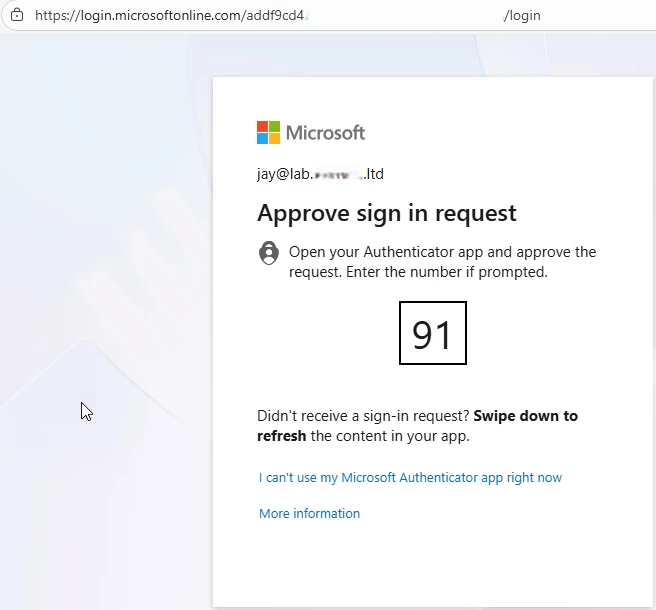This screenshot has width=656, height=610.
Task: Click the "Didn't receive a sign-in request?" text
Action: (x=363, y=416)
